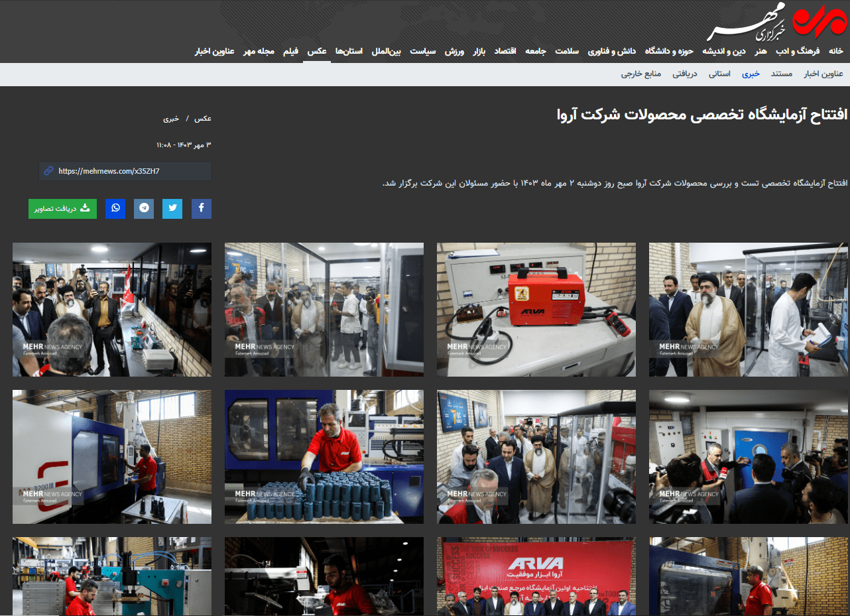Open the دین و اندیشه menu item
Viewport: 850px width, 616px height.
723,51
